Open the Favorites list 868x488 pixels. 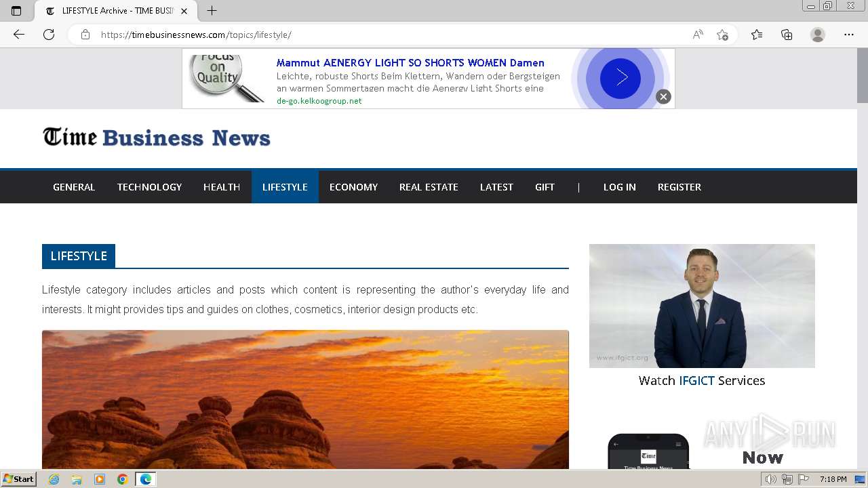[757, 35]
